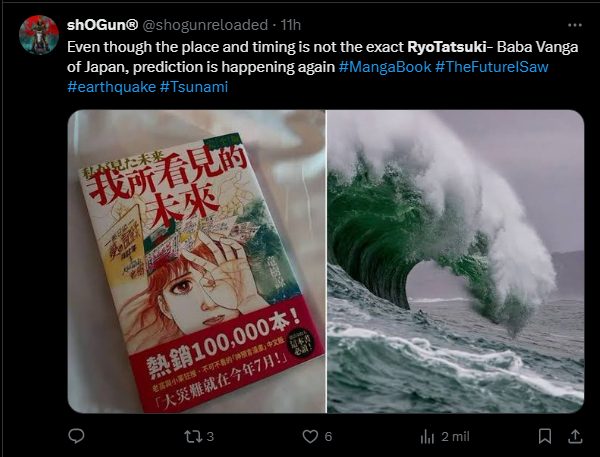The width and height of the screenshot is (600, 457).
Task: Click the reply speech bubble icon
Action: point(76,436)
